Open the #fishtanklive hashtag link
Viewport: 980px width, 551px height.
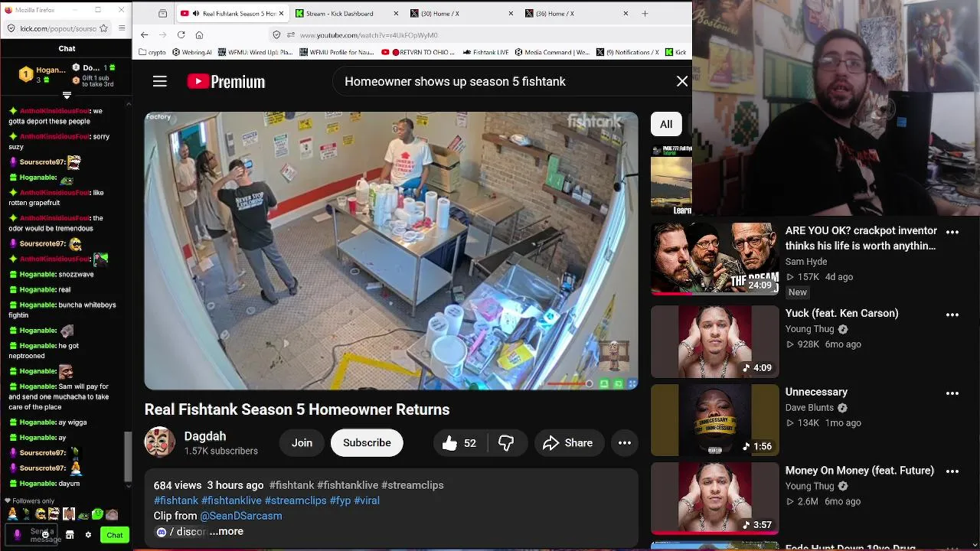[231, 500]
